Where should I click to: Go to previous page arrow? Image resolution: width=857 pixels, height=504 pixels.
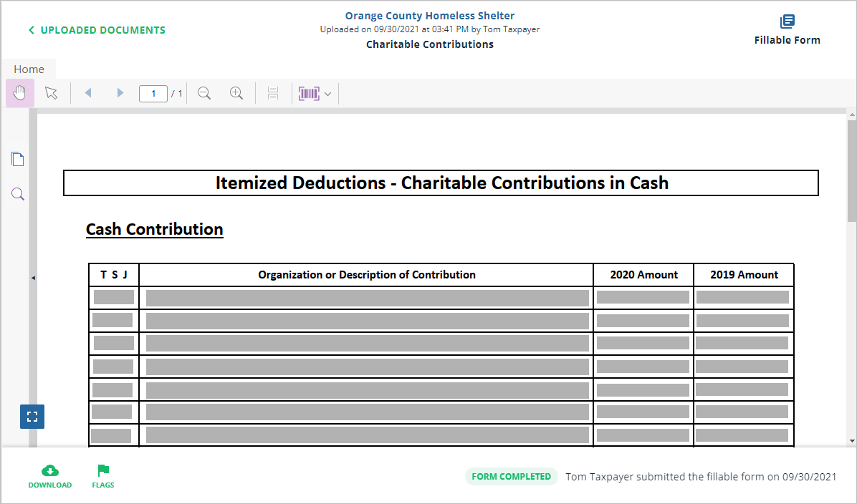coord(88,93)
